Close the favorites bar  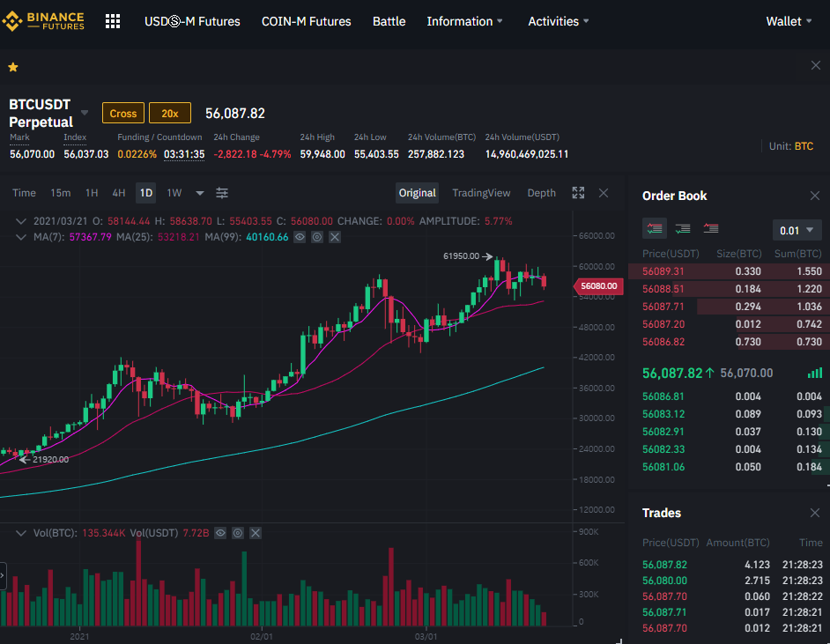tap(816, 65)
